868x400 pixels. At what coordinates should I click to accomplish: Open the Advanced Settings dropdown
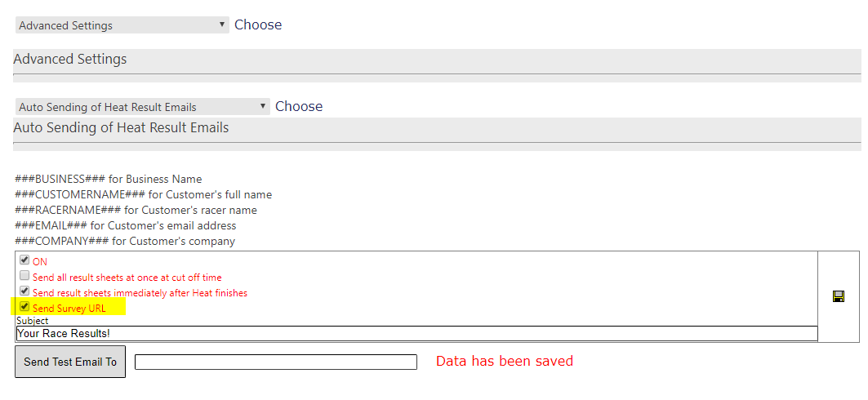[x=122, y=24]
